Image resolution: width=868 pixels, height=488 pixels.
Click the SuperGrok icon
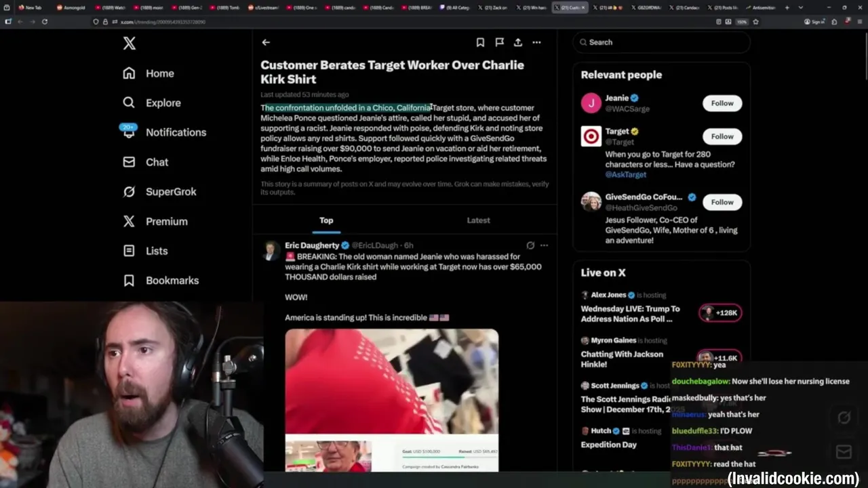point(129,192)
